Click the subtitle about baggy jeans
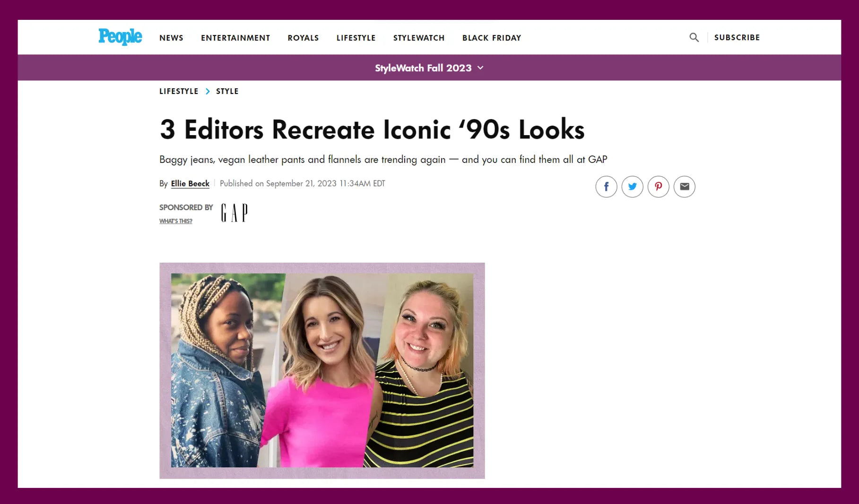The image size is (859, 504). point(383,160)
